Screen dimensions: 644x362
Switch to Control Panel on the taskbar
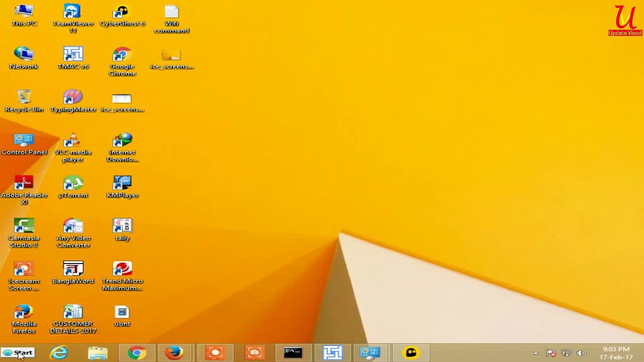click(370, 353)
